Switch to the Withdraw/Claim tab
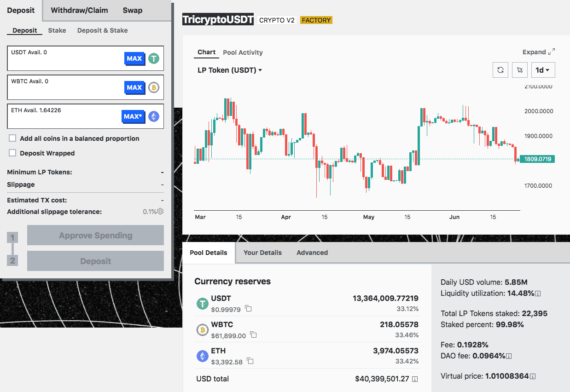 (x=79, y=10)
